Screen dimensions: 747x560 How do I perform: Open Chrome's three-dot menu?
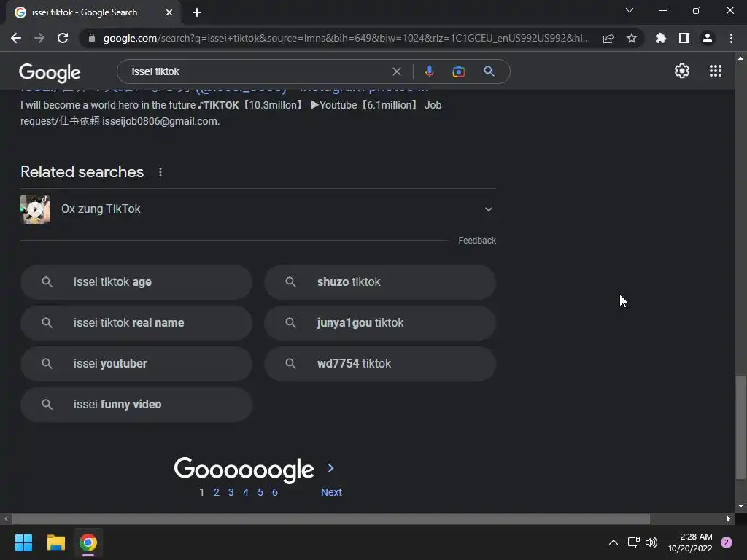pyautogui.click(x=731, y=38)
